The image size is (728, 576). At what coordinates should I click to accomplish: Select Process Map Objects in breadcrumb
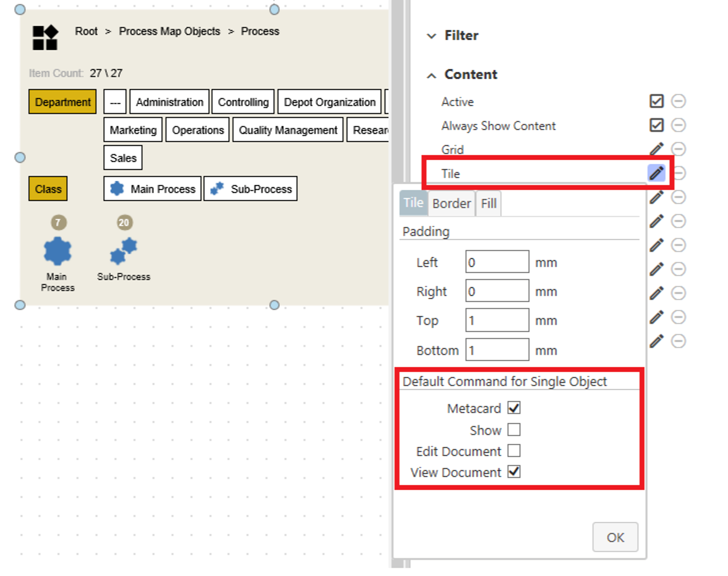click(x=169, y=31)
